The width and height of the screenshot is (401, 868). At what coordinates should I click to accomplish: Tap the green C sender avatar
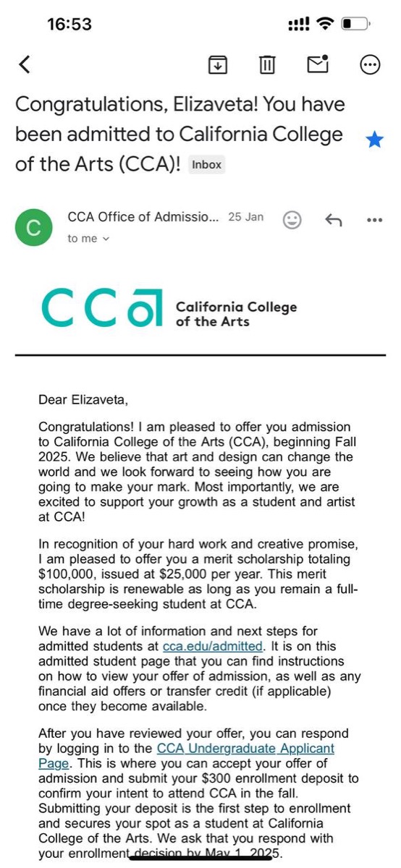coord(33,227)
